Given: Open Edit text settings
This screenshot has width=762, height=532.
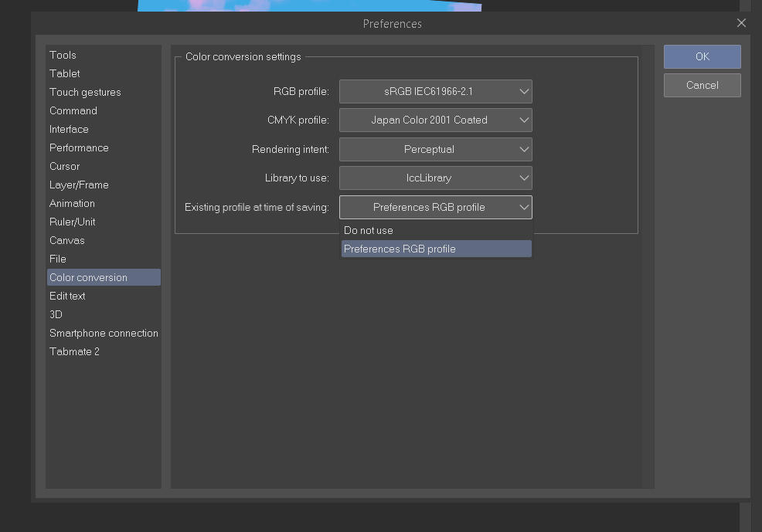Looking at the screenshot, I should tap(104, 296).
